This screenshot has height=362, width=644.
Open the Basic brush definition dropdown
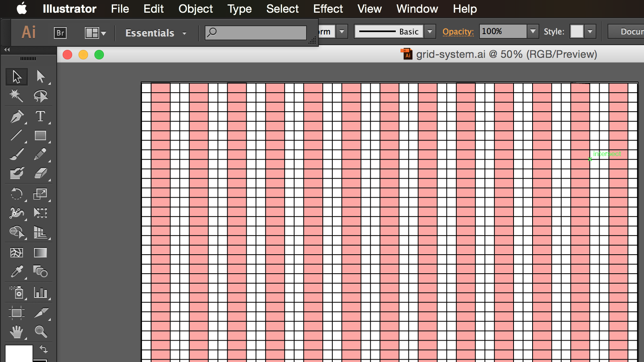point(430,31)
